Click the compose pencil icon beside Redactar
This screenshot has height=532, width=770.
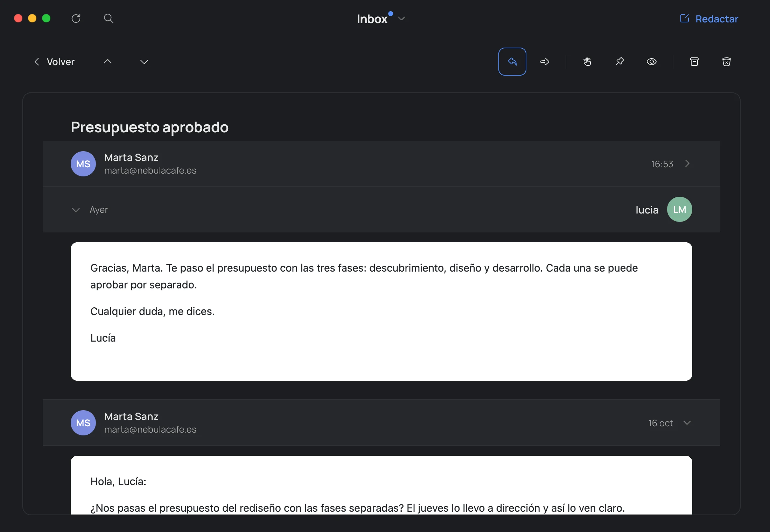coord(685,18)
